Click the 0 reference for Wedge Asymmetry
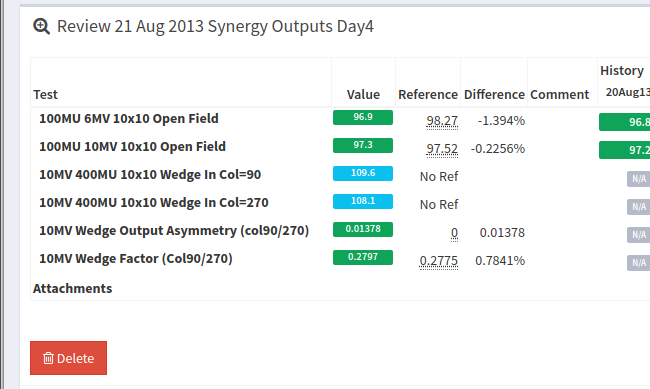The height and width of the screenshot is (389, 650). [454, 233]
